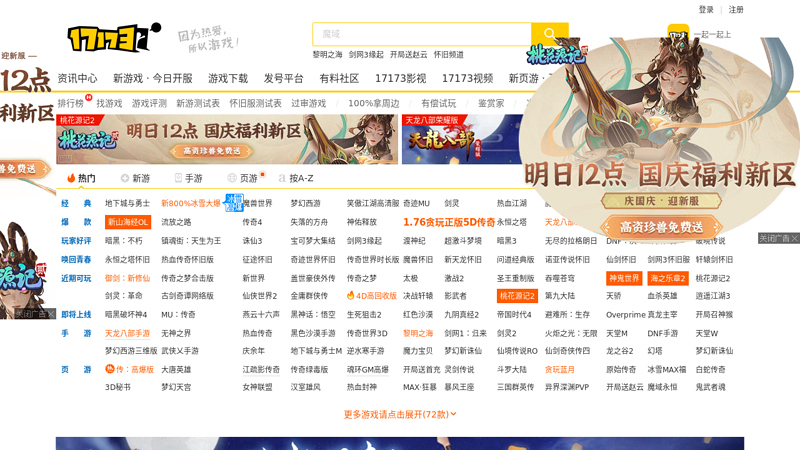The image size is (800, 450).
Task: Click the flame icon on 热门 tab
Action: [x=71, y=178]
